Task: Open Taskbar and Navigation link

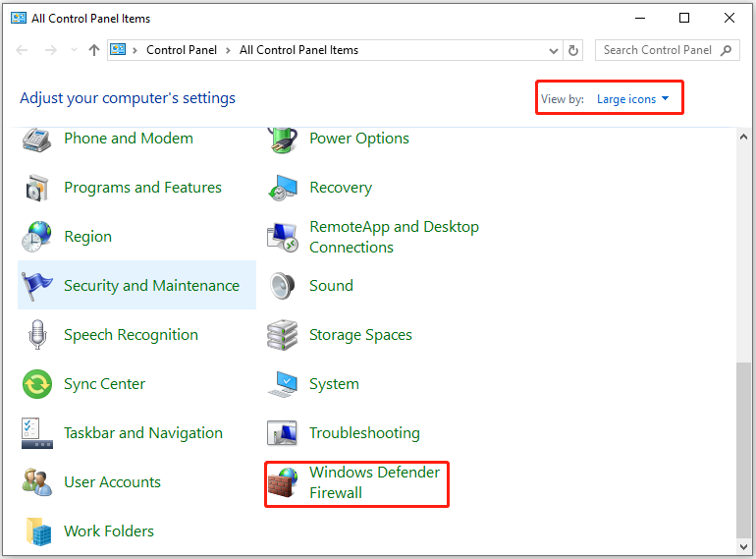Action: tap(143, 433)
